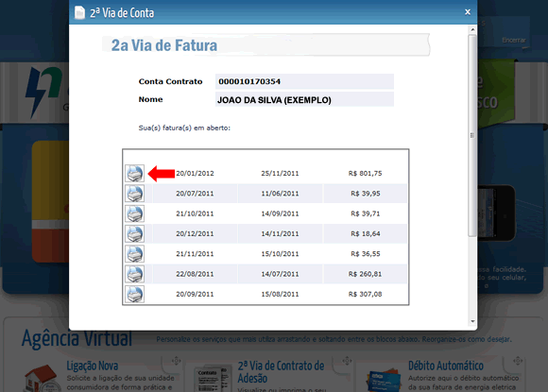Screen dimensions: 548x392
Task: Click the date 11/06/2011
Action: (280, 194)
